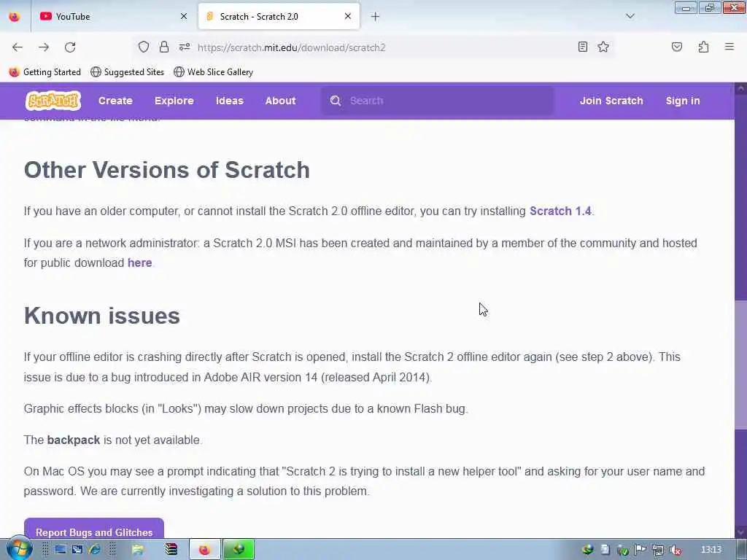Close the Scratch 2.0 tab
The image size is (747, 560).
[348, 16]
